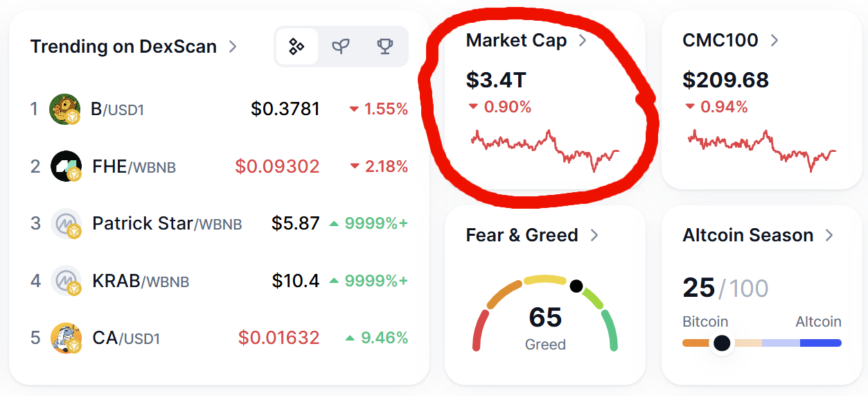Open the Patrick Star/WBNB pair
868x396 pixels.
(167, 224)
